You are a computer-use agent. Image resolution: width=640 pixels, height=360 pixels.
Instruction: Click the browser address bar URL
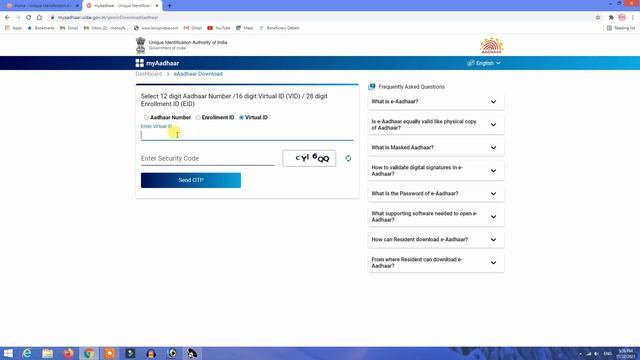pos(108,18)
